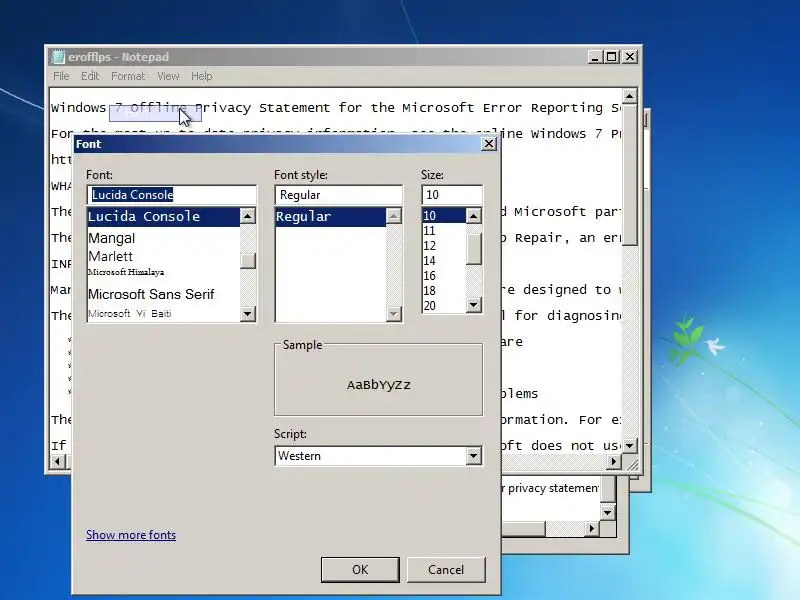
Task: Select size 11 in the size list
Action: [444, 231]
